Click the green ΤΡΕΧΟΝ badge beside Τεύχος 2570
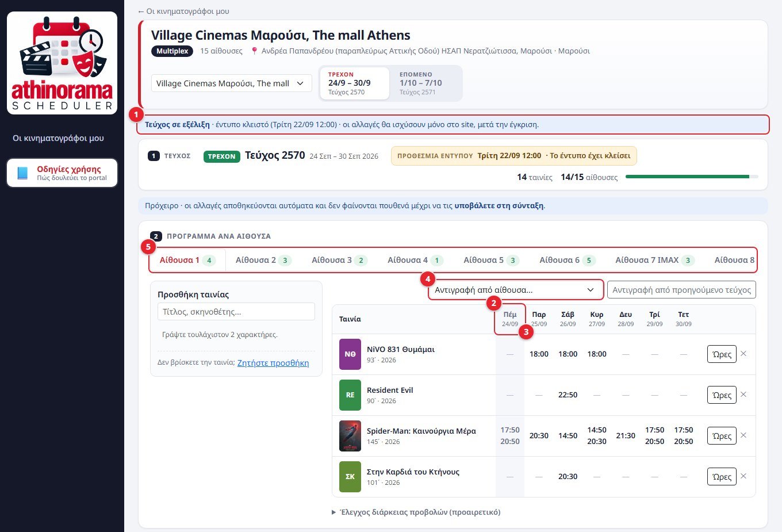 pyautogui.click(x=222, y=156)
